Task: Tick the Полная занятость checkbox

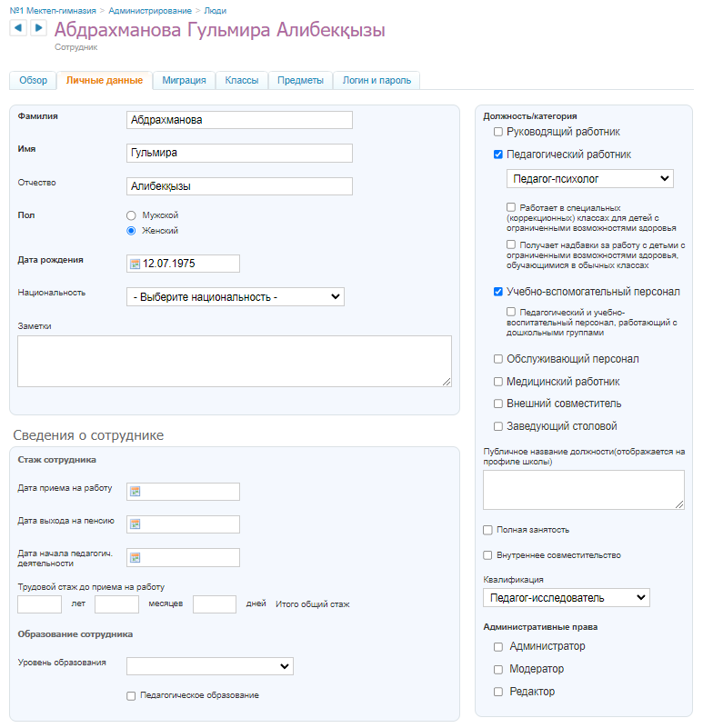Action: point(488,530)
